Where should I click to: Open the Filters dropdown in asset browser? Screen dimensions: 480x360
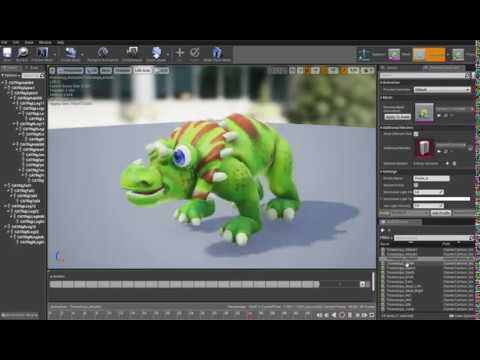click(x=387, y=238)
